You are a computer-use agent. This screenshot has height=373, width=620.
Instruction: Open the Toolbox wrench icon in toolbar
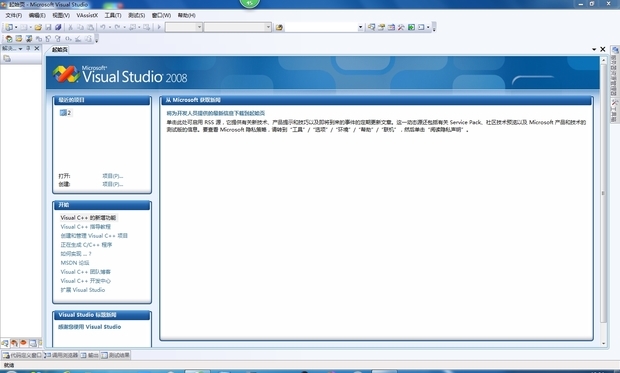[x=401, y=27]
